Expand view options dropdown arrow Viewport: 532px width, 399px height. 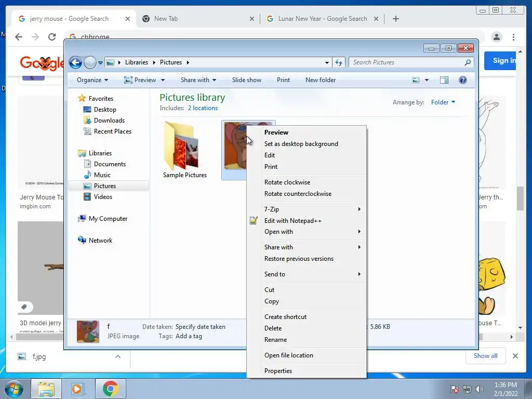pos(427,80)
